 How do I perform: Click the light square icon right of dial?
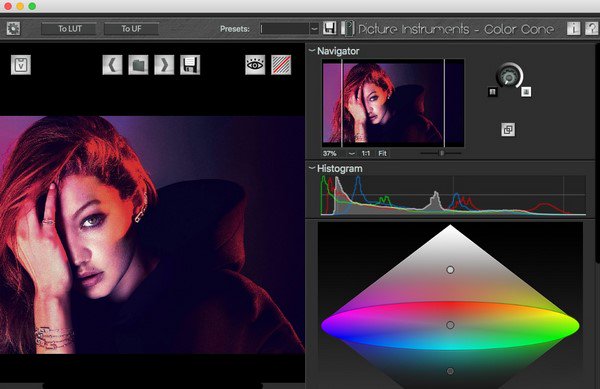[526, 92]
